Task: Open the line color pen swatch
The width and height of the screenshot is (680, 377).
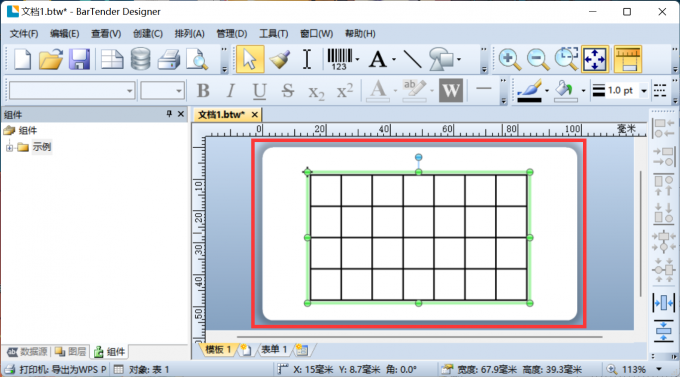Action: point(529,91)
